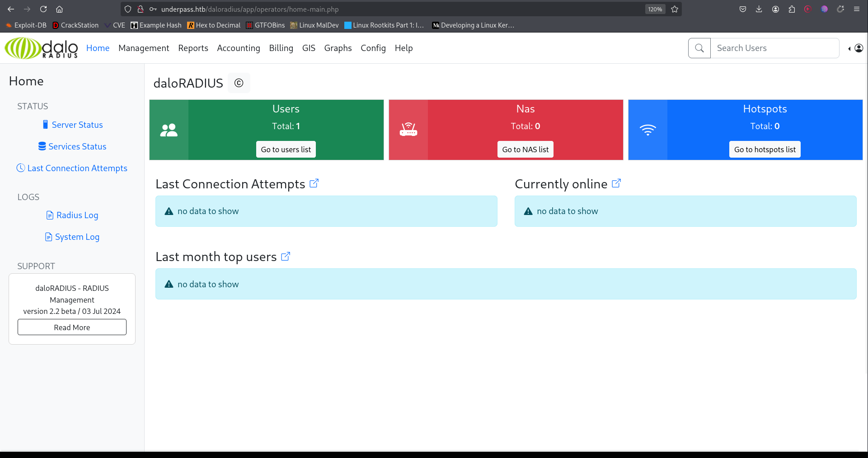Image resolution: width=868 pixels, height=458 pixels.
Task: Click the magnifier search icon
Action: click(x=699, y=48)
